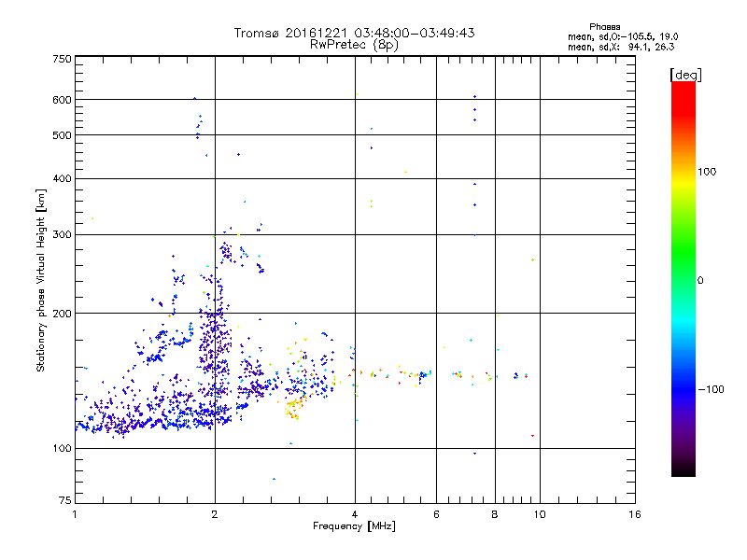Click the 'Stationary phase Virtual Height [km]' axis label
This screenshot has height=560, width=747.
pyautogui.click(x=41, y=281)
